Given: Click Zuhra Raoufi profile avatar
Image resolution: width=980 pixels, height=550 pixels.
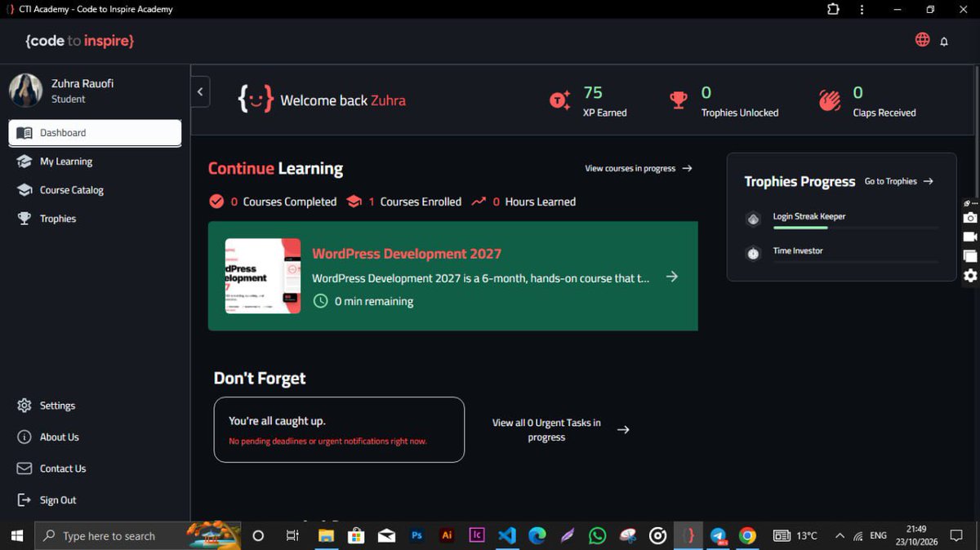Looking at the screenshot, I should click(25, 91).
